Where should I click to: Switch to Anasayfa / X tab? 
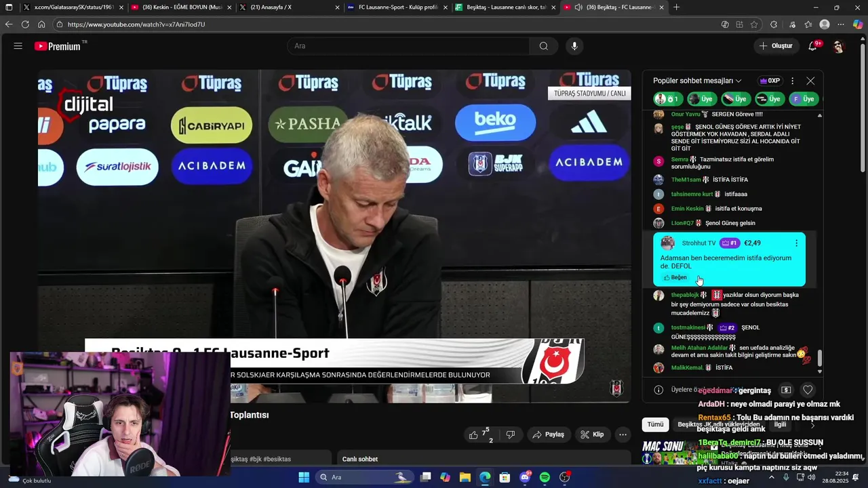[290, 7]
